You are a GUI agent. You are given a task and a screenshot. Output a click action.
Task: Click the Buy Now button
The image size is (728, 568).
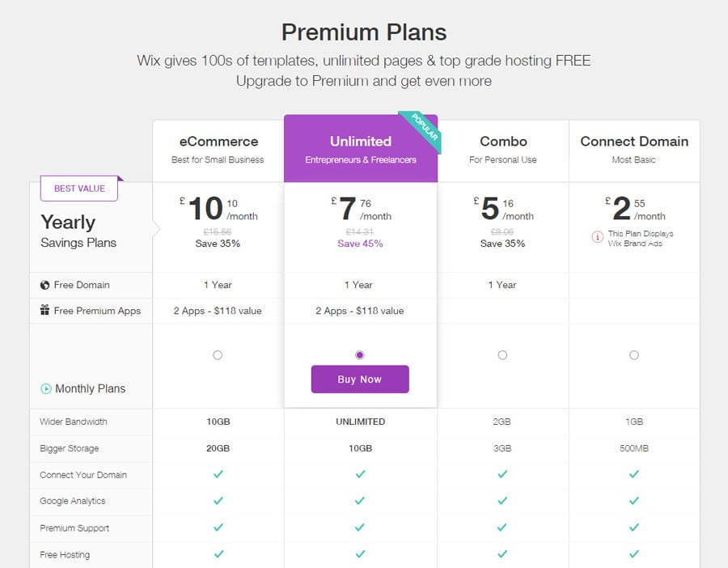coord(359,379)
